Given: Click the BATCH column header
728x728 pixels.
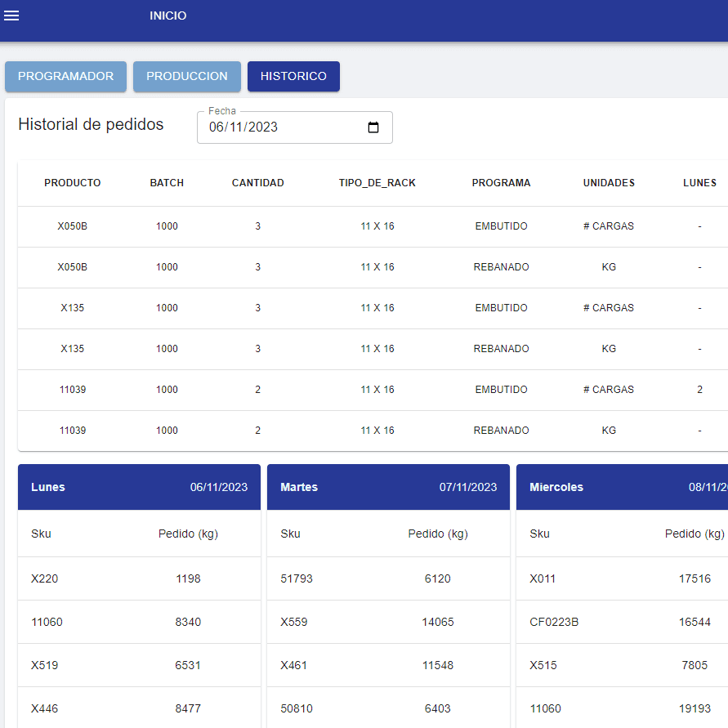Looking at the screenshot, I should 167,183.
